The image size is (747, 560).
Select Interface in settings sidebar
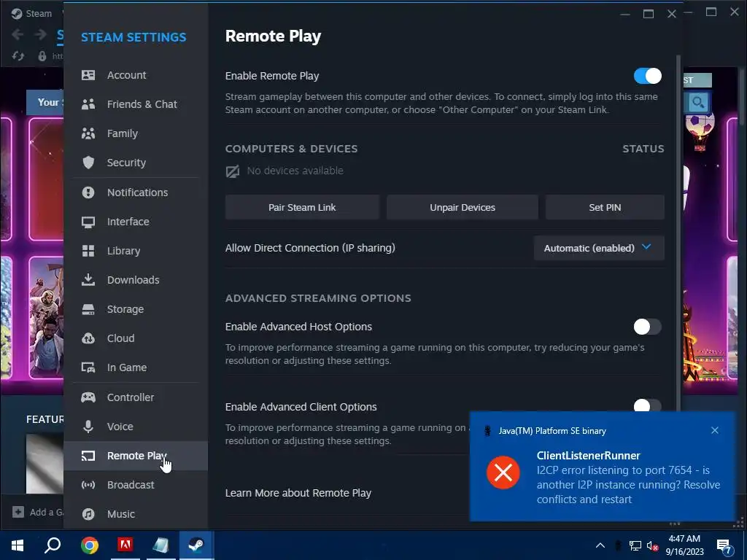pyautogui.click(x=136, y=222)
